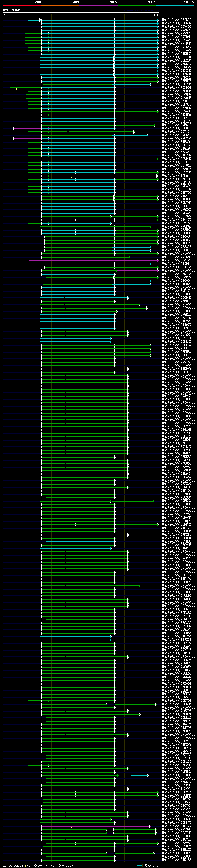
Task: Select the UniRef100_A7APC2 label
Action: (x=177, y=277)
